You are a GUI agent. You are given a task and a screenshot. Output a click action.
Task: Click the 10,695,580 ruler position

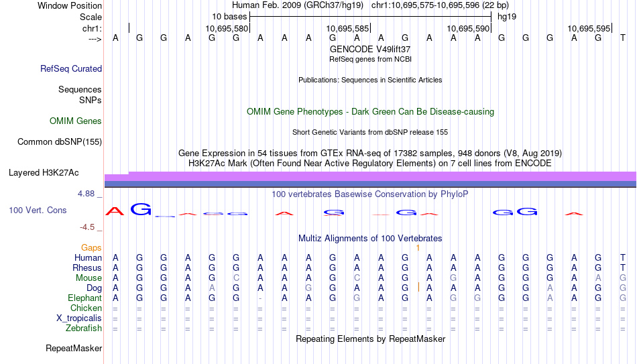pos(226,28)
